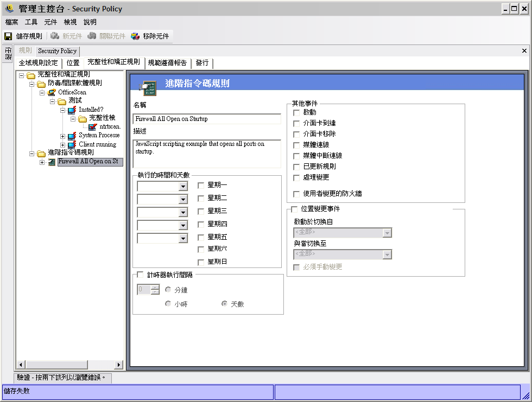Switch to the 全域規則設定 tab

[x=39, y=63]
